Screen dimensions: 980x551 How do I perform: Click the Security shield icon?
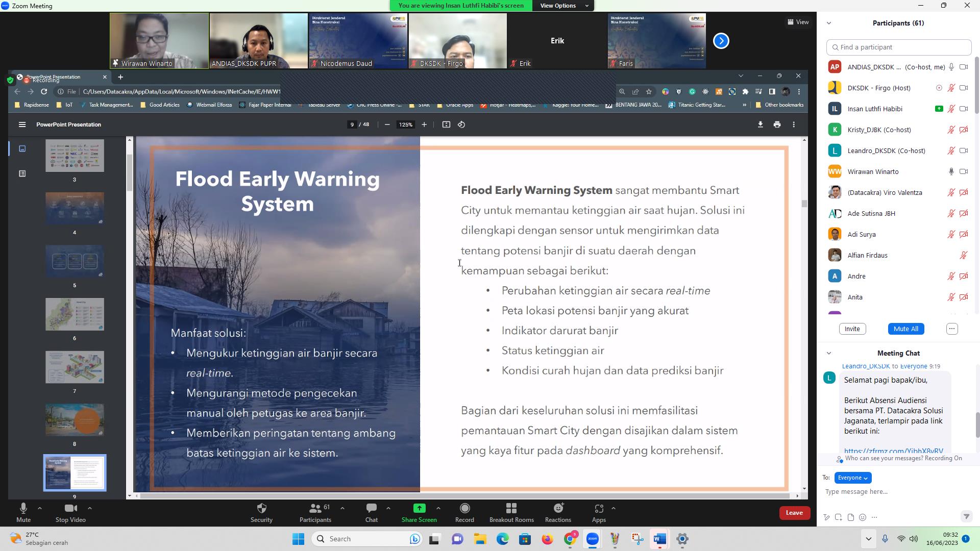(x=261, y=508)
